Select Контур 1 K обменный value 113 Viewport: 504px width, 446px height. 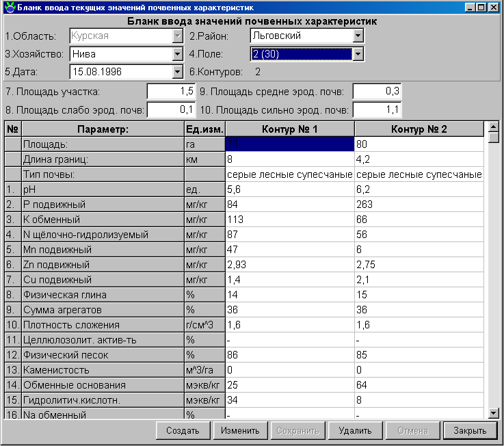[290, 220]
